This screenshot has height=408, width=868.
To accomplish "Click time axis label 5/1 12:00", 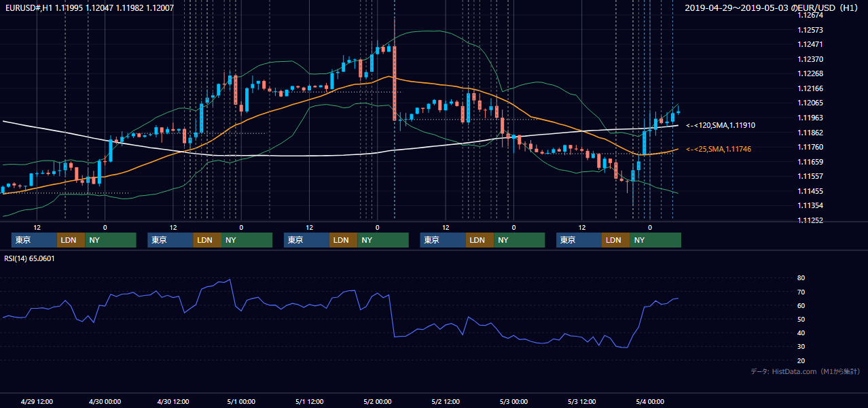I will tap(309, 401).
